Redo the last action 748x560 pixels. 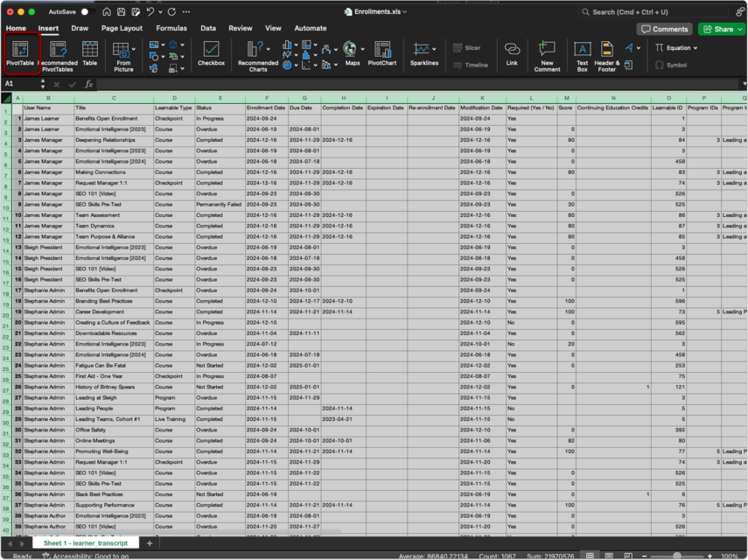click(x=171, y=12)
